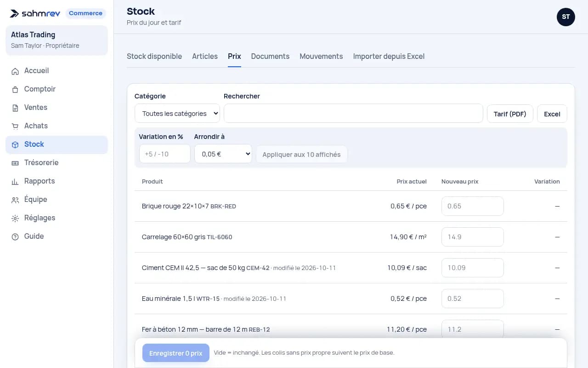Click the Variation en % field
Image resolution: width=588 pixels, height=368 pixels.
[x=164, y=154]
